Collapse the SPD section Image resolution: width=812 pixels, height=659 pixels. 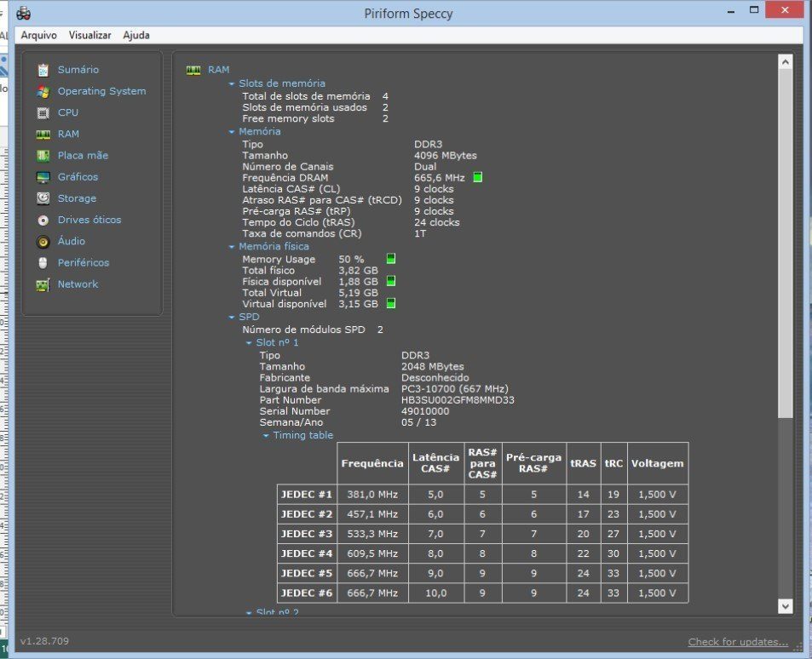pyautogui.click(x=232, y=318)
